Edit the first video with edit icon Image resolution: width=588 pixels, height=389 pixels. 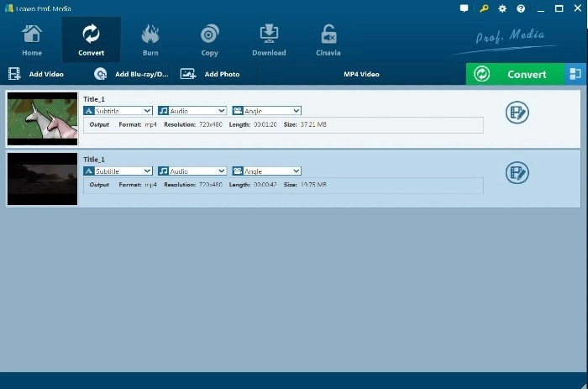pos(517,112)
